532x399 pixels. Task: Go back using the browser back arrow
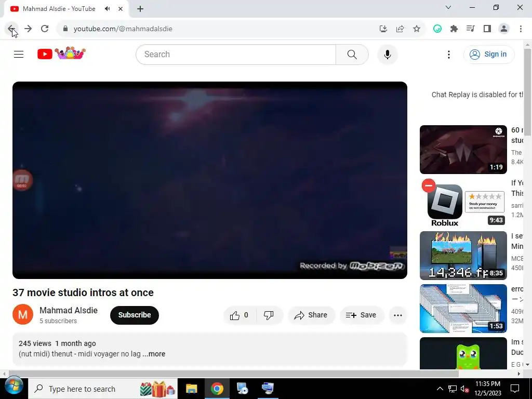coord(11,29)
